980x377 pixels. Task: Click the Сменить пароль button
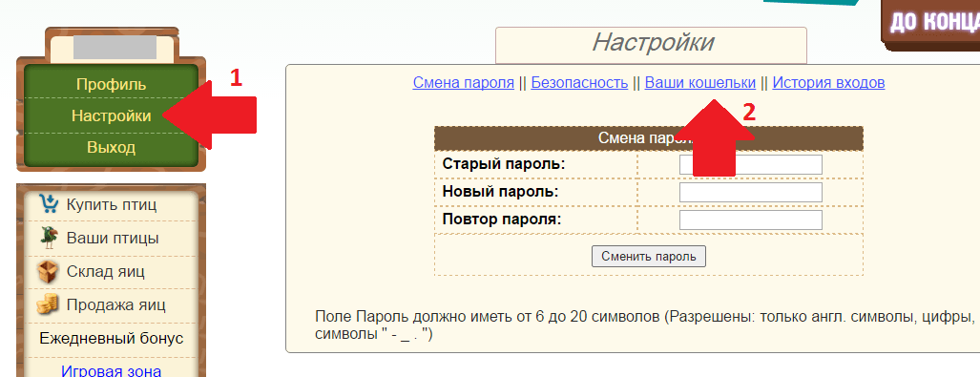[x=649, y=257]
